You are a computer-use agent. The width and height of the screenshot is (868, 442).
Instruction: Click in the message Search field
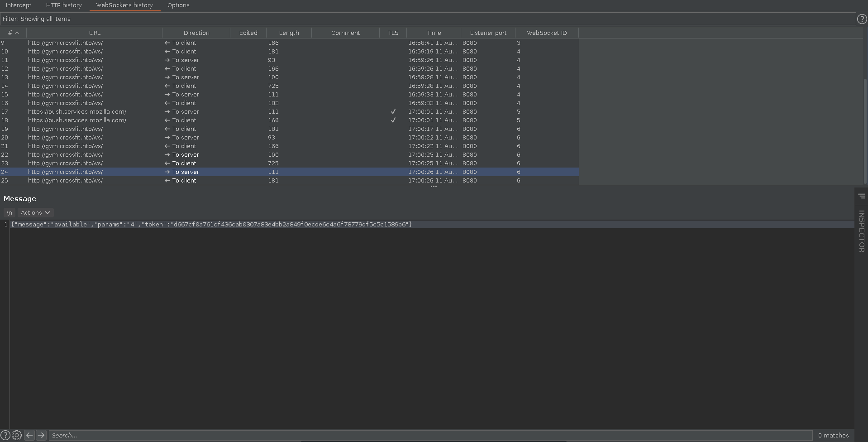430,436
